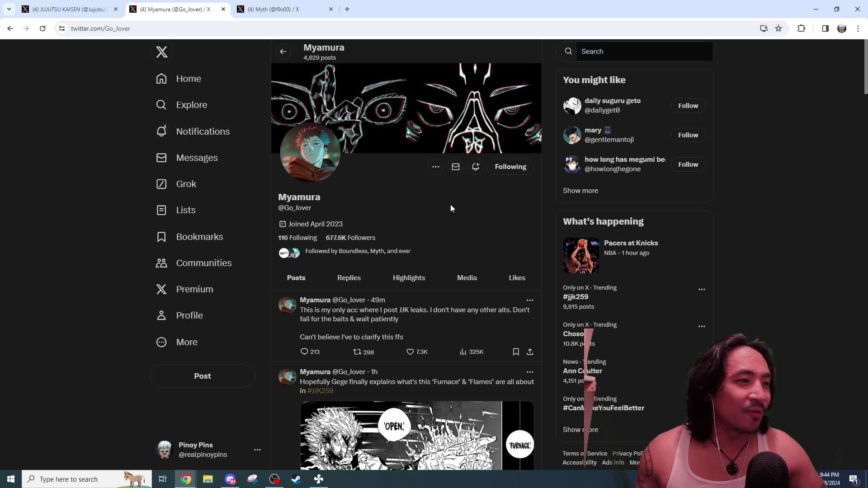Open account menu dots beside Pinoy Pins
This screenshot has height=488, width=868.
[x=257, y=450]
